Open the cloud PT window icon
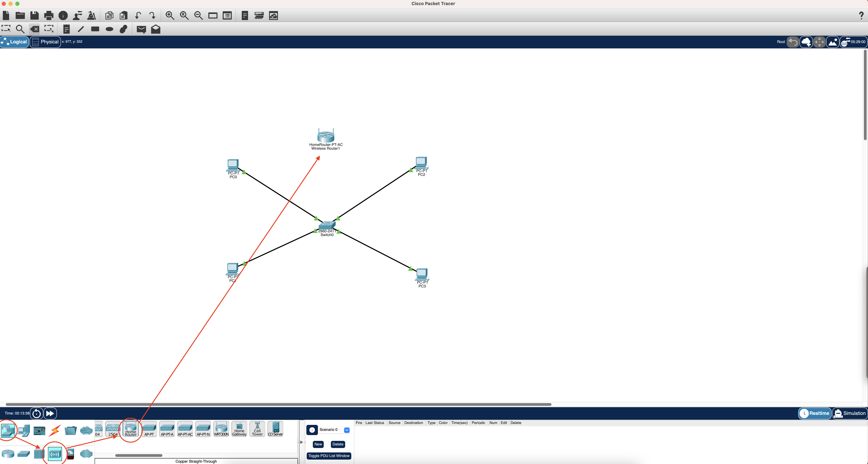The width and height of the screenshot is (868, 464). coord(274,15)
